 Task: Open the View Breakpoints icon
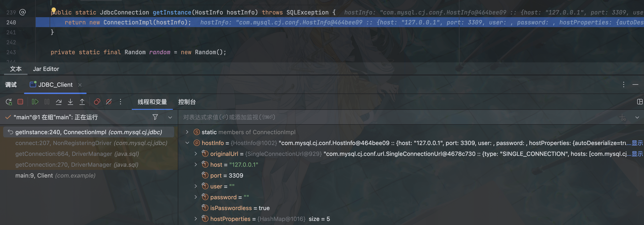pos(97,102)
